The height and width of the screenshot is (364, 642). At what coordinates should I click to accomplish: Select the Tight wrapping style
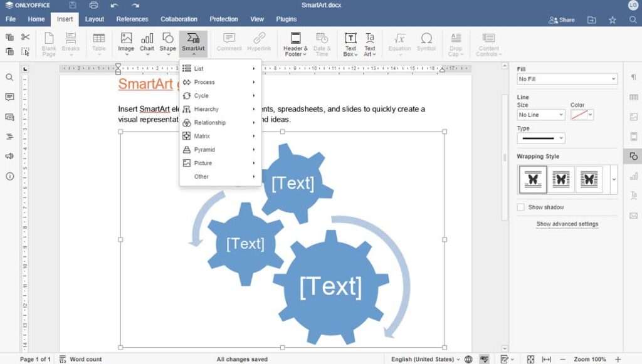pyautogui.click(x=589, y=179)
